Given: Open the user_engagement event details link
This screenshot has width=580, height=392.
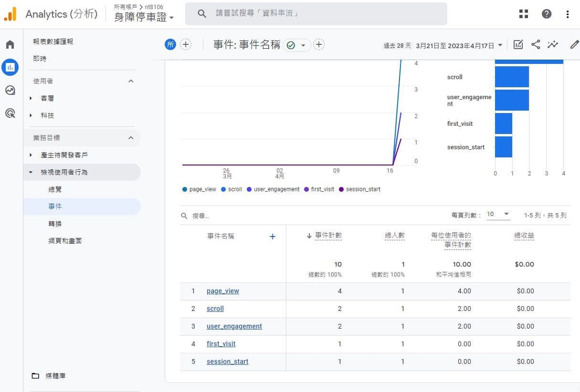Looking at the screenshot, I should coord(234,326).
